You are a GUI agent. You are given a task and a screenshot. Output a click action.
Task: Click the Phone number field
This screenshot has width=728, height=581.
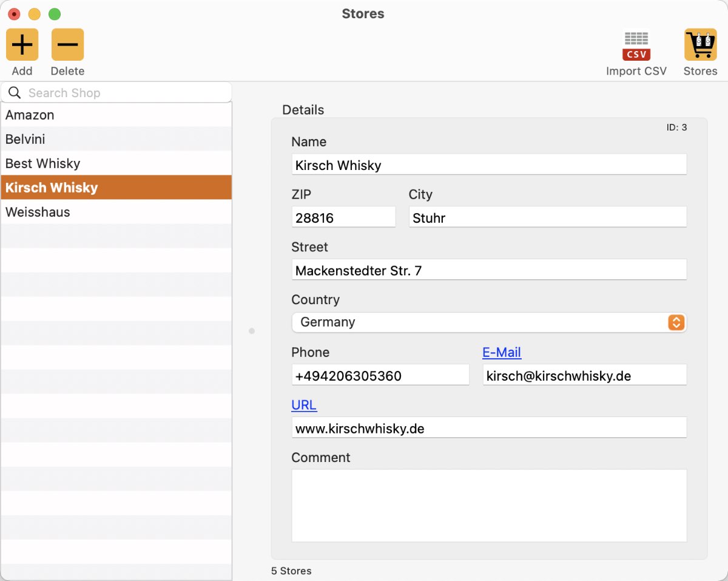point(380,375)
